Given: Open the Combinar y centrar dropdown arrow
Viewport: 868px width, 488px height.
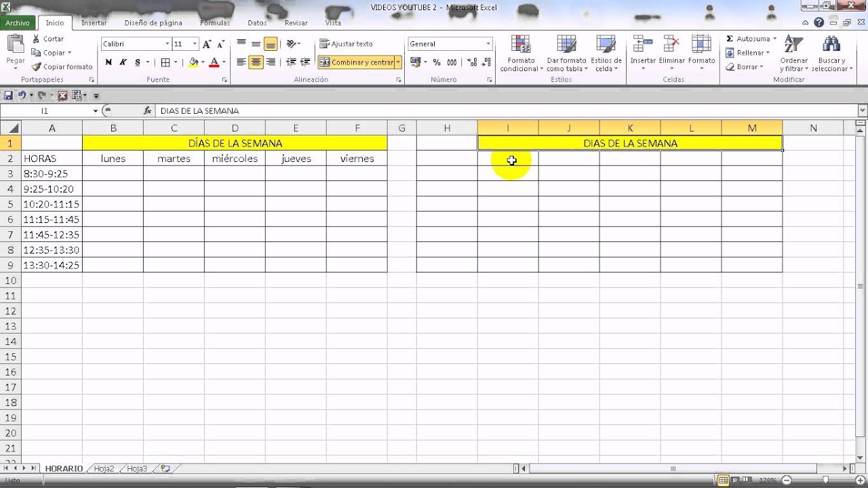Looking at the screenshot, I should coord(398,62).
